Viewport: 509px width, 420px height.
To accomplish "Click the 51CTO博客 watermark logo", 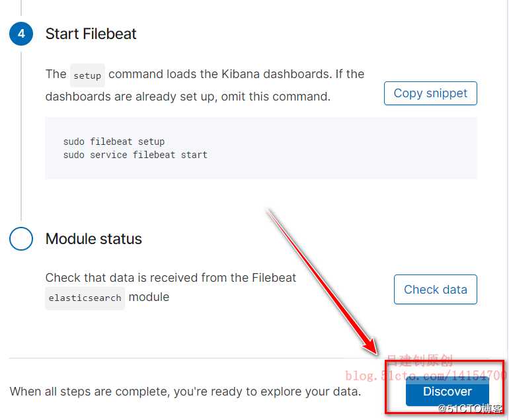I will tap(470, 409).
